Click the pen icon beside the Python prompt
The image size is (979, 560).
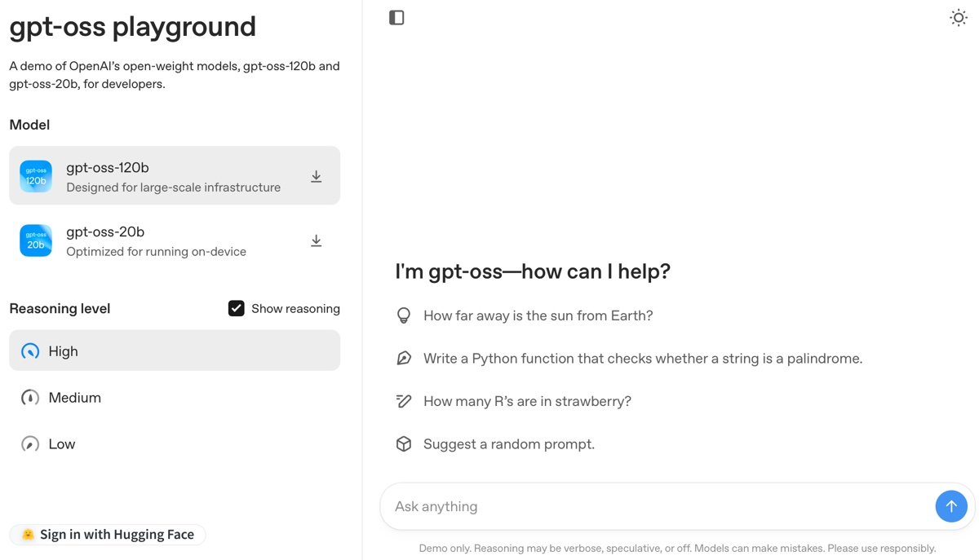click(x=404, y=358)
